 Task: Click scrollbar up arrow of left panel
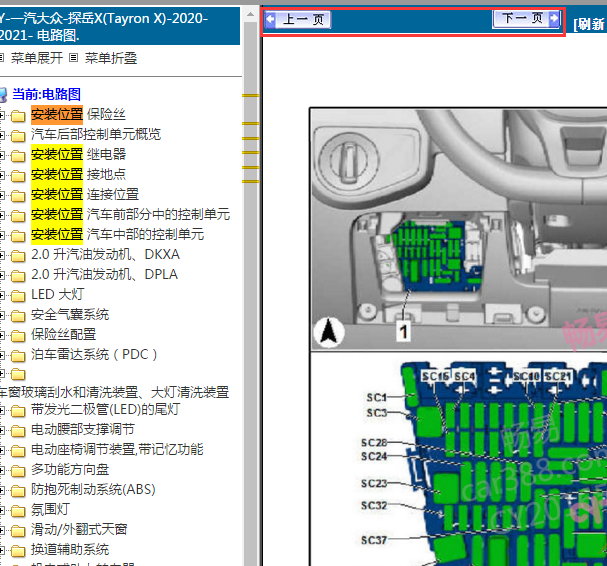click(250, 15)
